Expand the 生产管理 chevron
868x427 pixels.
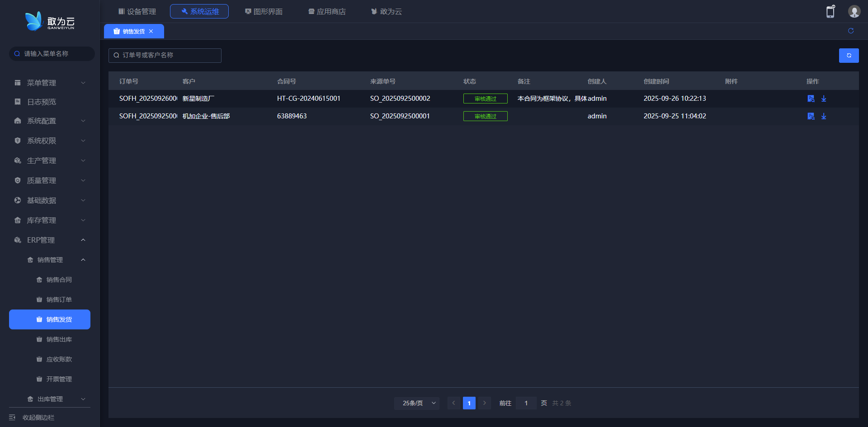pyautogui.click(x=83, y=160)
